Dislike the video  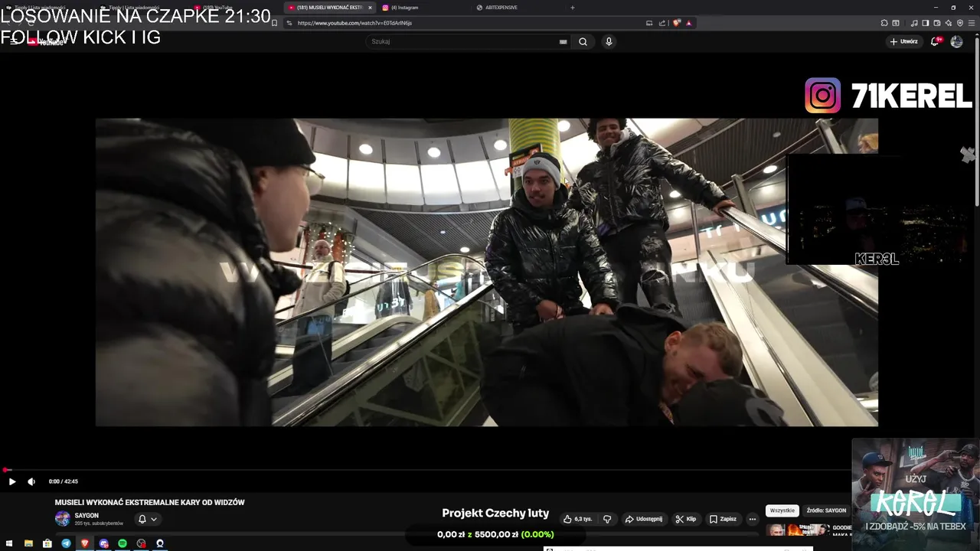point(607,519)
